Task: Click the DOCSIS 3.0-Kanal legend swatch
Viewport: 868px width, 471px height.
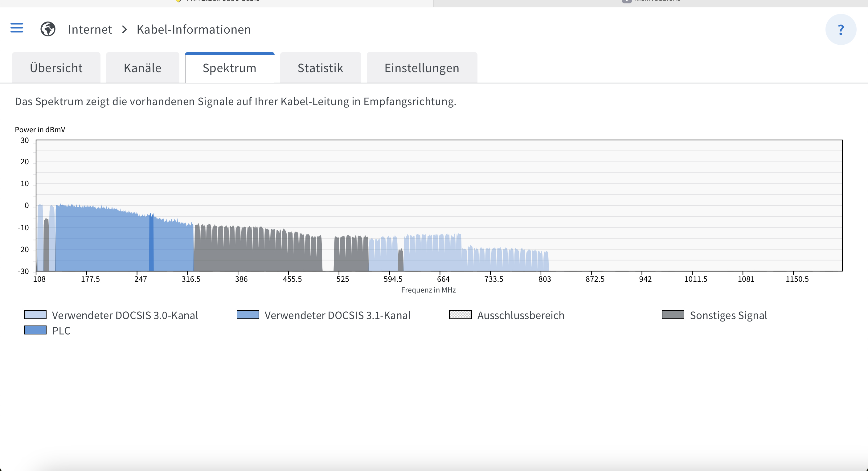Action: point(35,315)
